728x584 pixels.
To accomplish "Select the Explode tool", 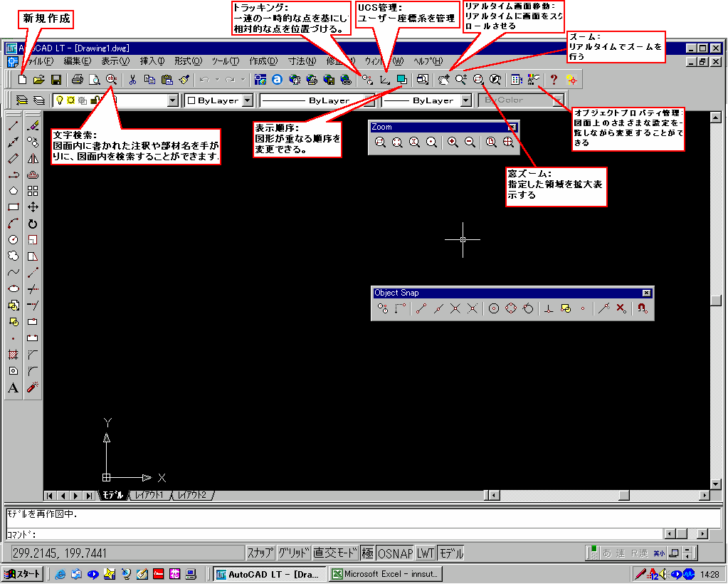I will [33, 387].
